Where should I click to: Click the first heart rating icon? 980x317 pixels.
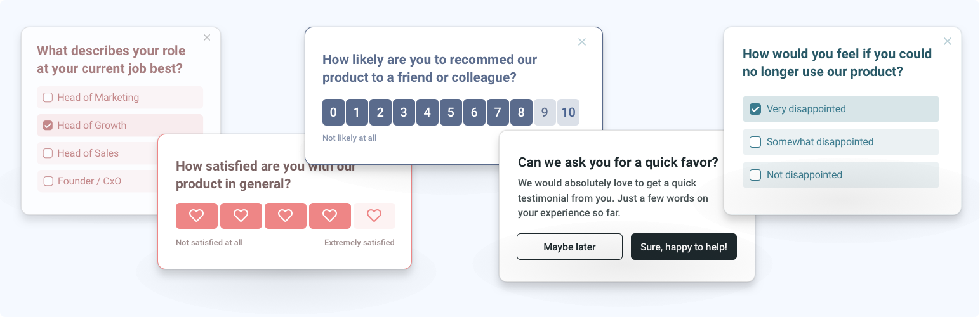click(197, 216)
